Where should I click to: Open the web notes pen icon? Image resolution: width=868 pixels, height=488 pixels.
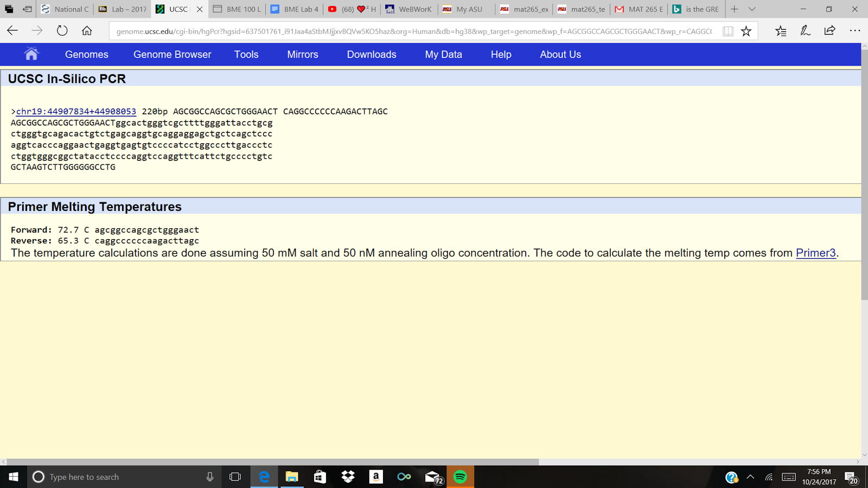pyautogui.click(x=805, y=31)
